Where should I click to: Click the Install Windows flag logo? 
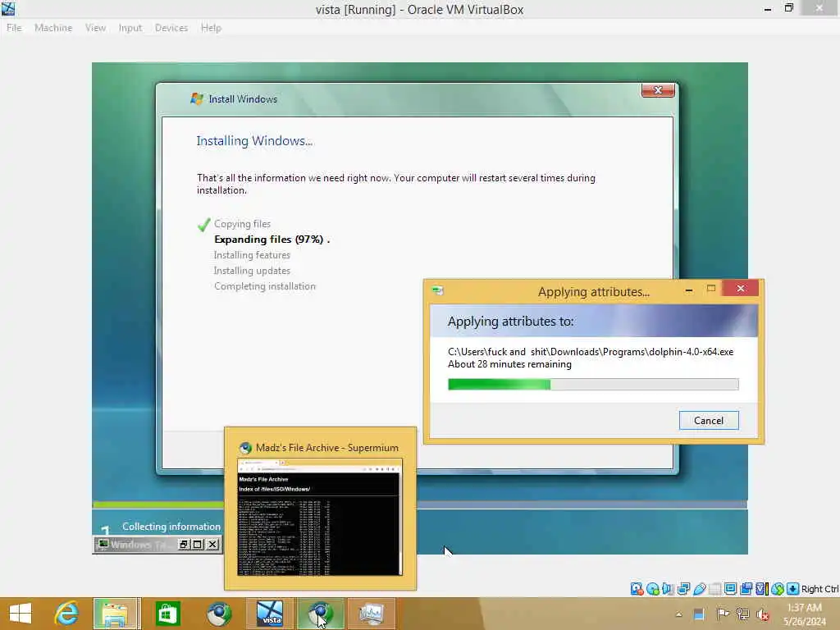[x=197, y=98]
